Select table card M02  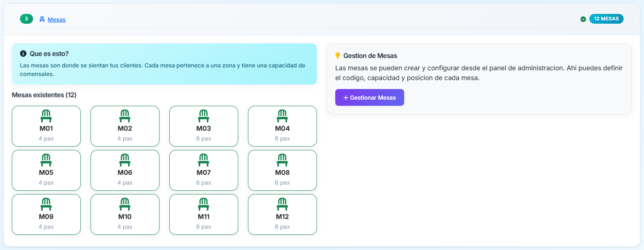pyautogui.click(x=125, y=126)
